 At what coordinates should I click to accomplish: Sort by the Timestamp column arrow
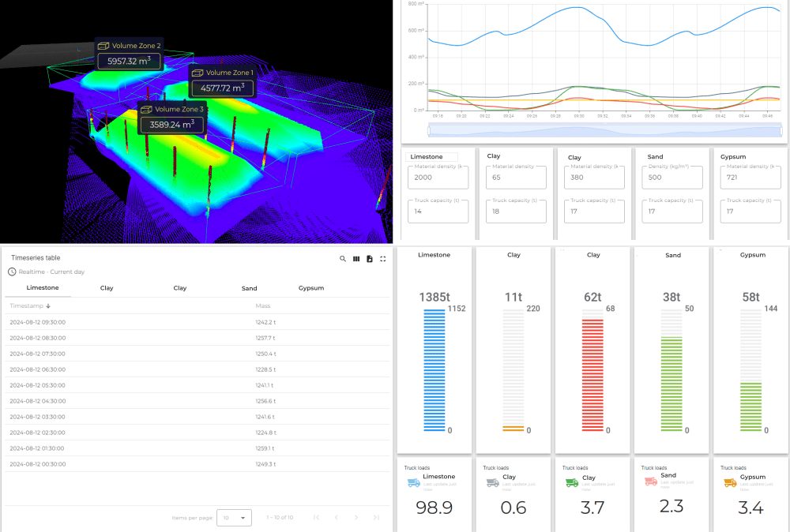[48, 306]
